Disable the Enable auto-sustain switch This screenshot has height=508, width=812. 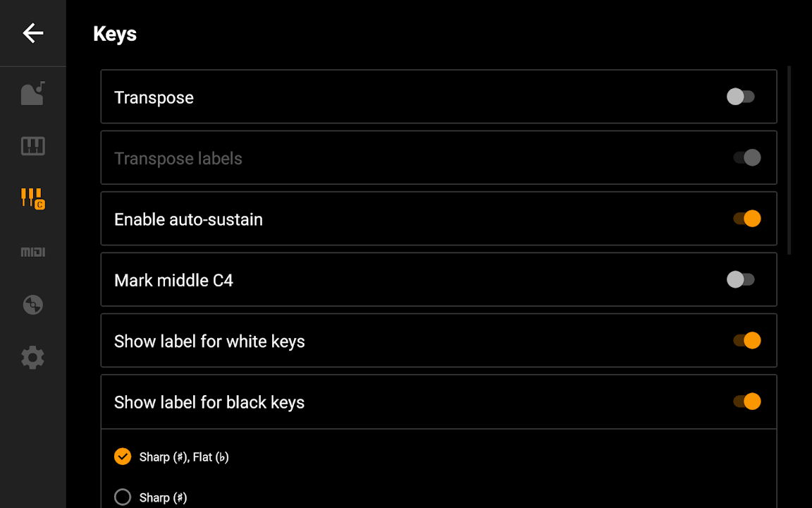(746, 219)
